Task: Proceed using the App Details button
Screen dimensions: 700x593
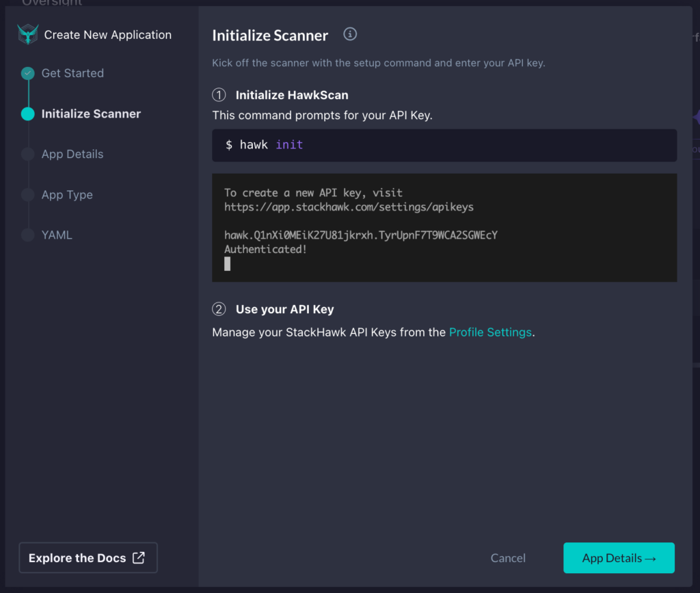Action: click(x=619, y=557)
